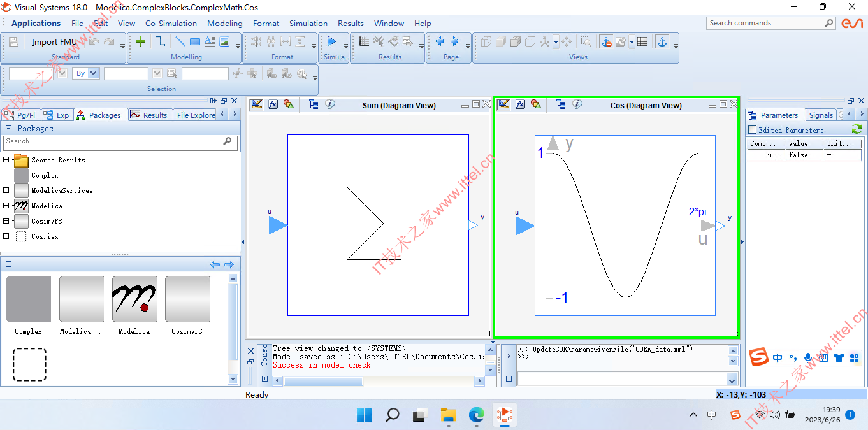This screenshot has height=430, width=868.
Task: Click the Sum block in the diagram
Action: [x=378, y=225]
